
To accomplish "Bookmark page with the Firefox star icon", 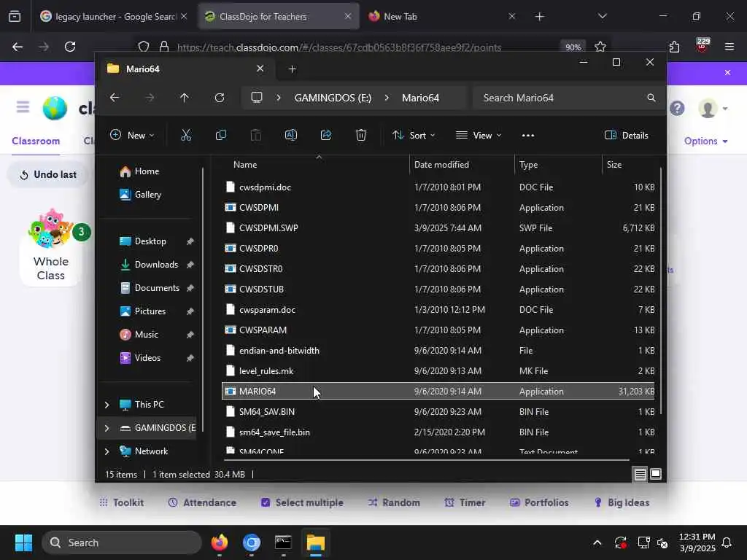I will coord(600,47).
